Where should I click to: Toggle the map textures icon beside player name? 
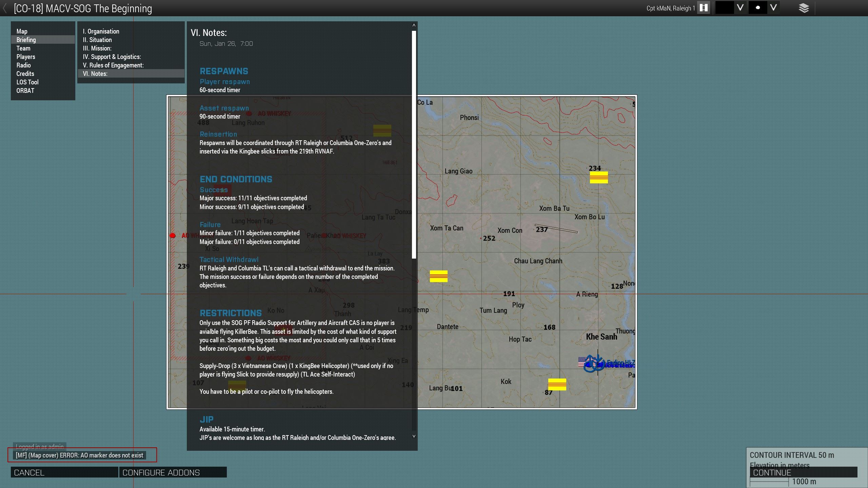704,8
